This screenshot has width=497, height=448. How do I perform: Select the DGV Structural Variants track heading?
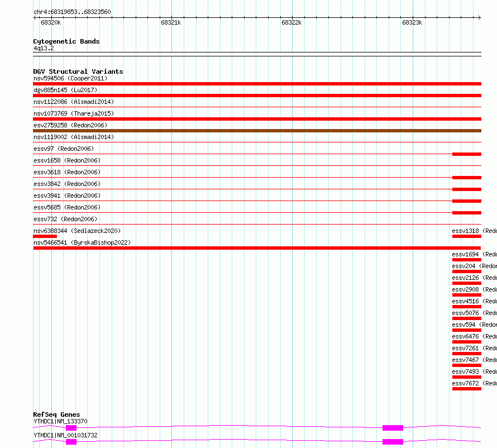78,72
